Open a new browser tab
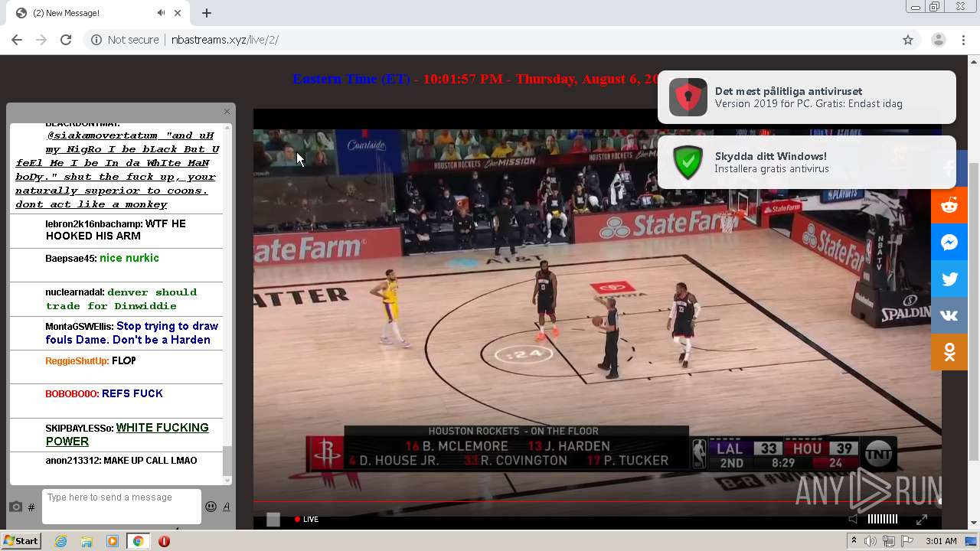Viewport: 980px width, 551px height. [207, 13]
